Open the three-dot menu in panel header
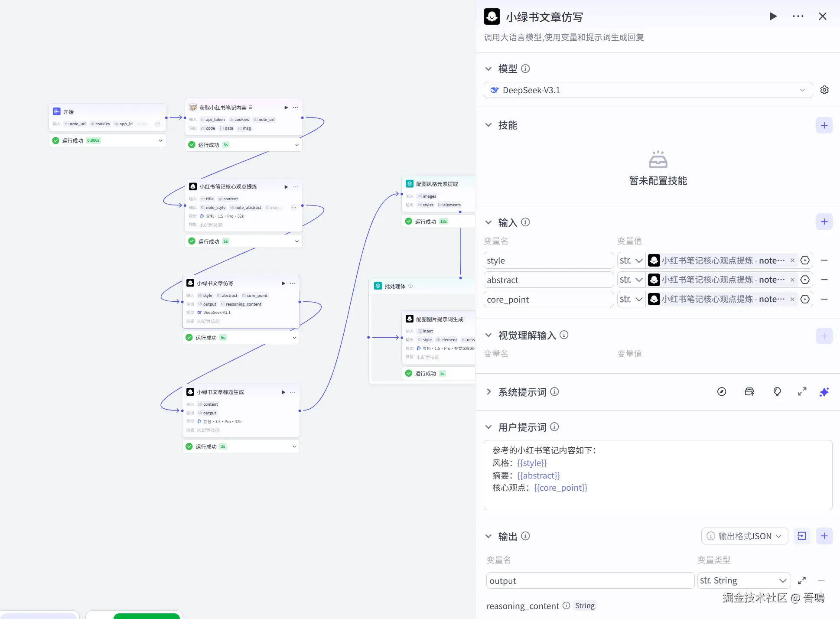This screenshot has width=840, height=619. pyautogui.click(x=798, y=16)
